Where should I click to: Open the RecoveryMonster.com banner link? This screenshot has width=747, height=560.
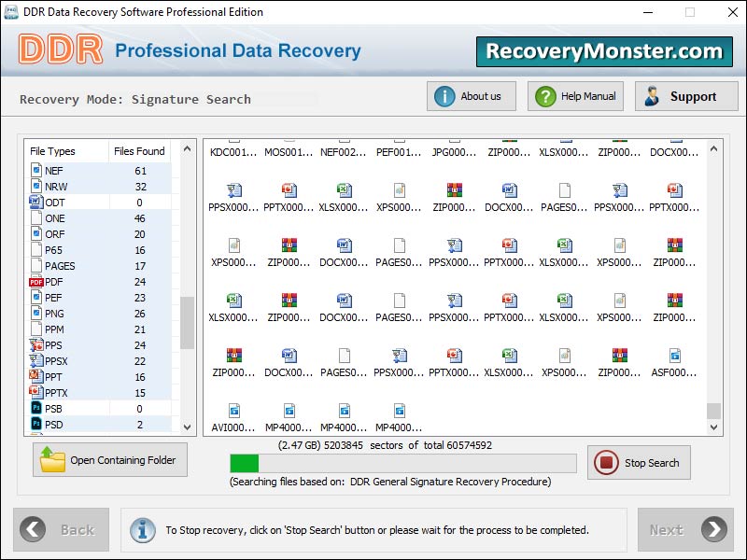coord(604,51)
